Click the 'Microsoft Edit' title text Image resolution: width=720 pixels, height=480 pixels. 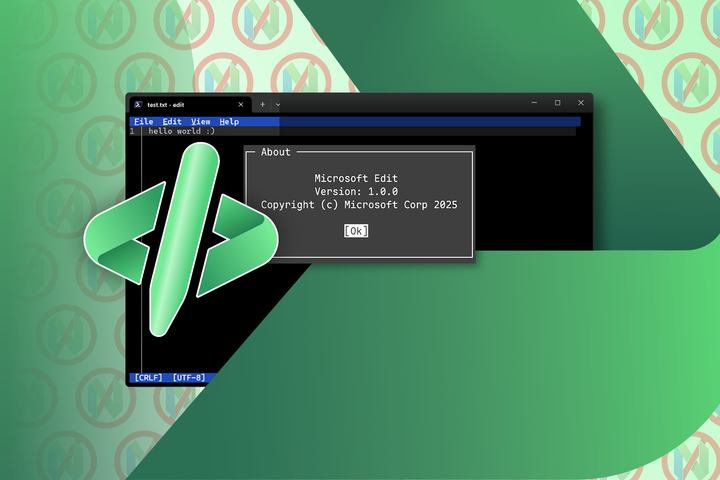356,178
